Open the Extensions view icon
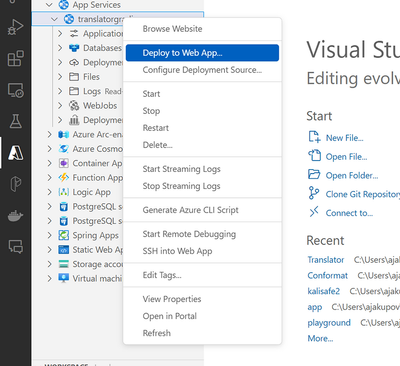This screenshot has height=366, width=400. tap(15, 58)
